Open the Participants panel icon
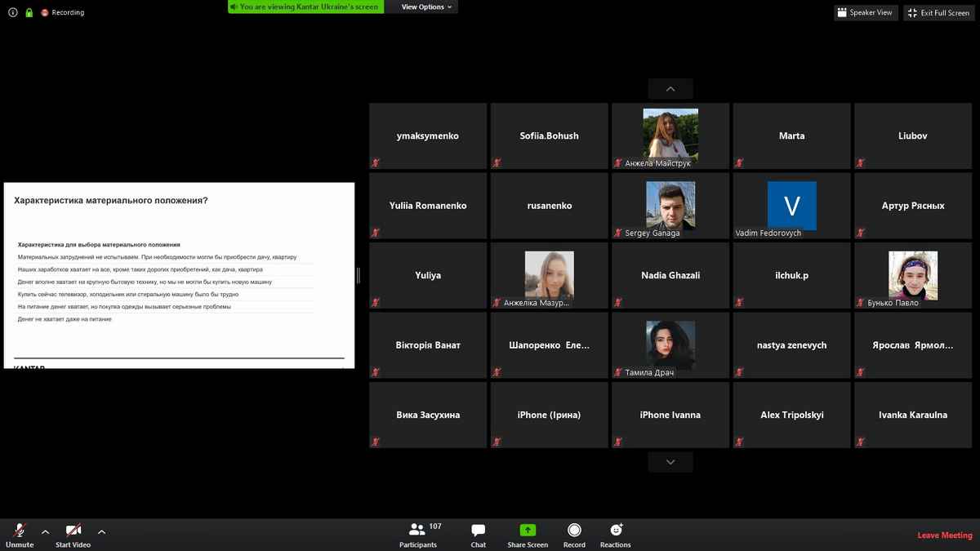Viewport: 980px width, 551px height. [x=417, y=530]
